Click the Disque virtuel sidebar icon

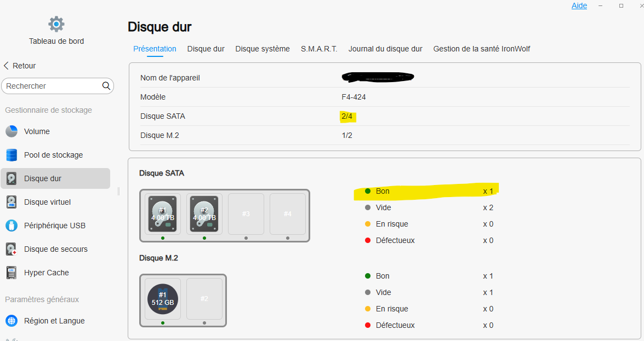click(x=12, y=202)
